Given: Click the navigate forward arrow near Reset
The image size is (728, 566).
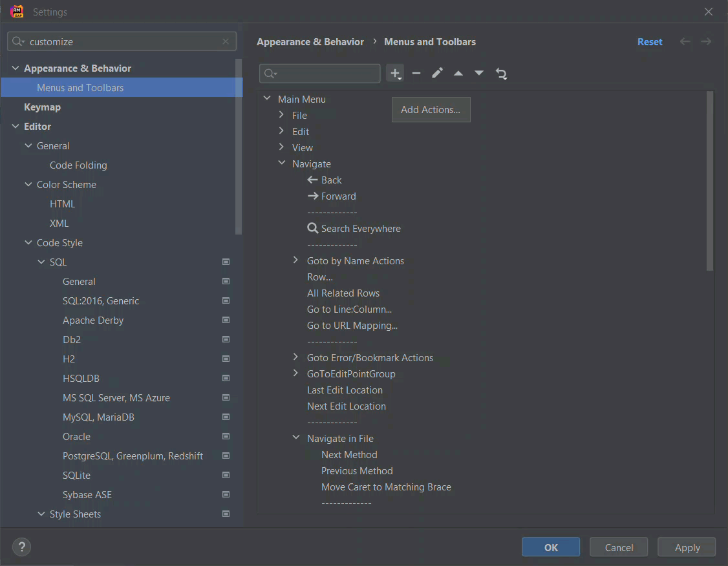Looking at the screenshot, I should tap(706, 41).
